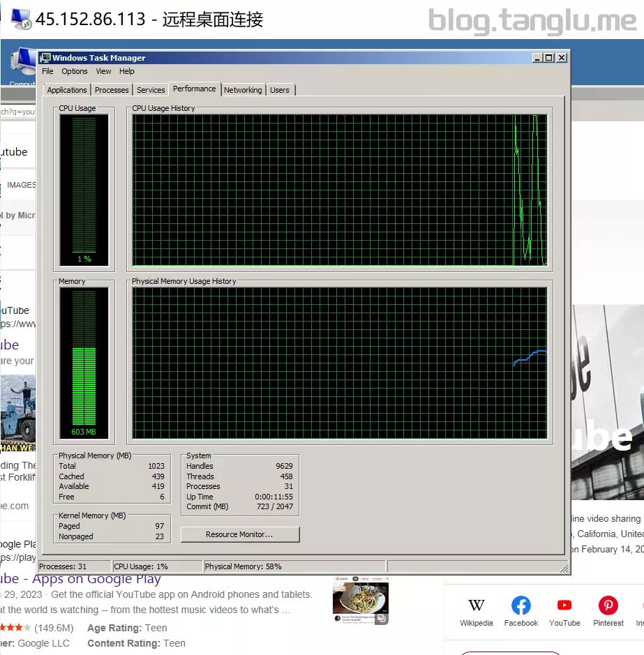Open the Options menu
The height and width of the screenshot is (655, 644).
tap(75, 71)
